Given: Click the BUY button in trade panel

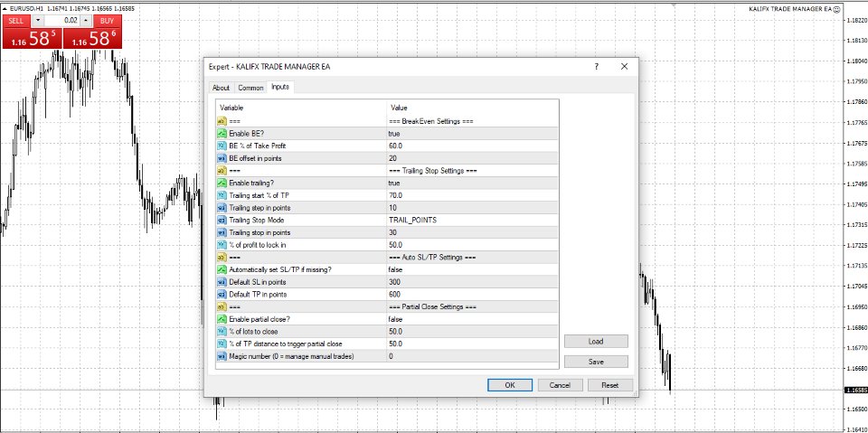Looking at the screenshot, I should coord(108,21).
